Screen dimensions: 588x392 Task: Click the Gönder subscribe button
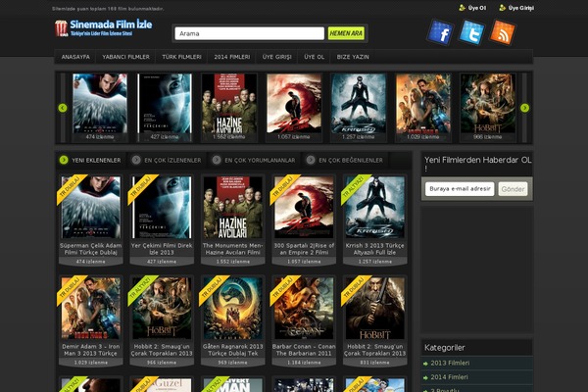coord(513,189)
